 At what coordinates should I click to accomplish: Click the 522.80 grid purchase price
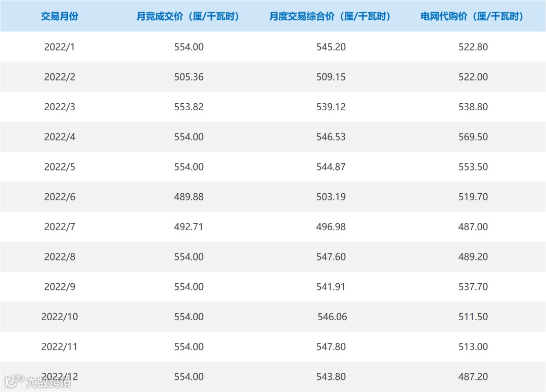click(x=473, y=47)
